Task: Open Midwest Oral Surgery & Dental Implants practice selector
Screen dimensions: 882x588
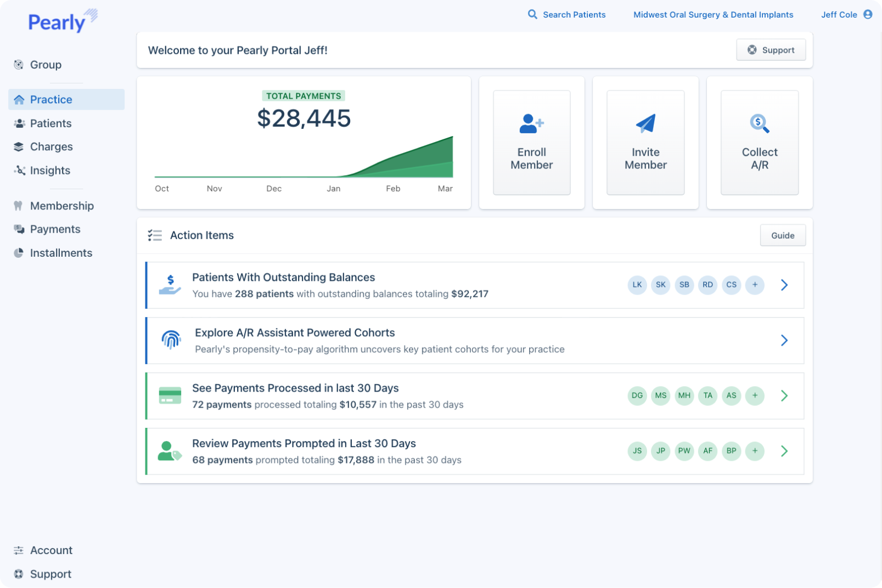Action: click(x=714, y=14)
